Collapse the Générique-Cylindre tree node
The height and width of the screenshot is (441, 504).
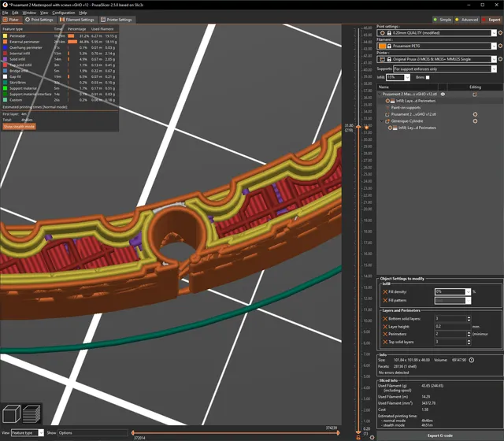[381, 121]
